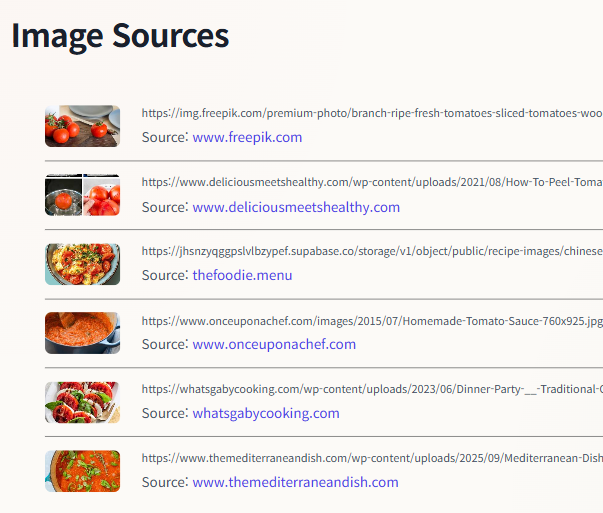Image resolution: width=603 pixels, height=513 pixels.
Task: Select the how-to-peel tomato thumbnail
Action: tap(82, 195)
